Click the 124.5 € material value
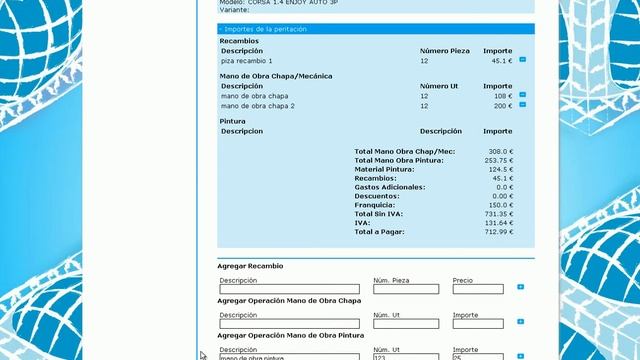 click(x=501, y=169)
